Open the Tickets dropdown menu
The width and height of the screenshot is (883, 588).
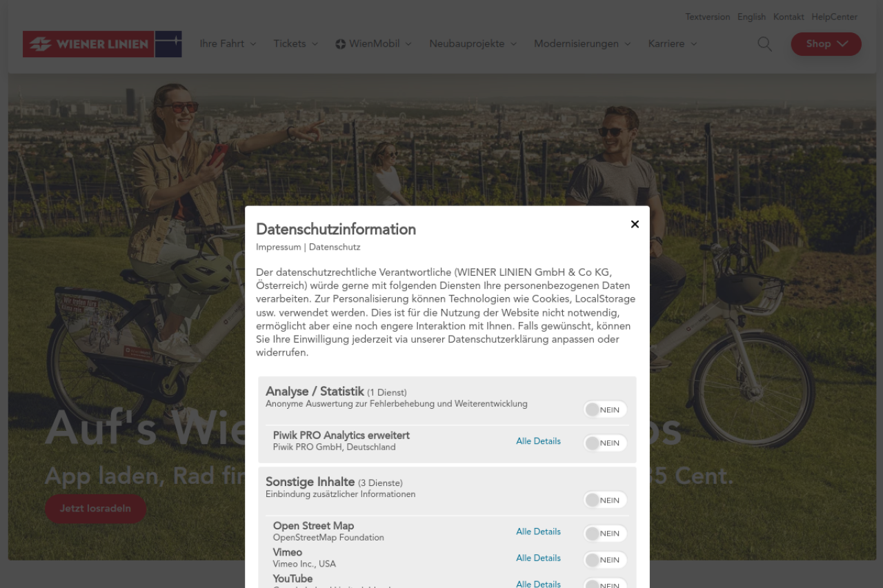click(x=295, y=44)
